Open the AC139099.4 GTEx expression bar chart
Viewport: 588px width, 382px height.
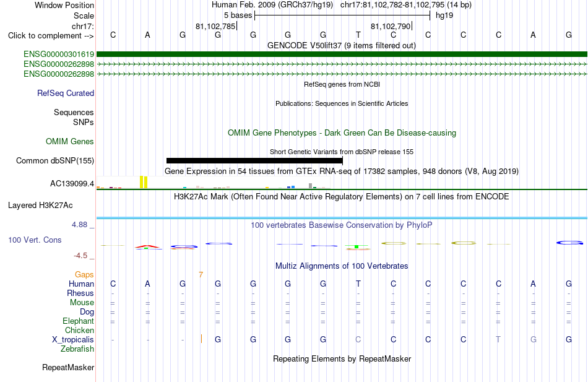click(x=213, y=183)
